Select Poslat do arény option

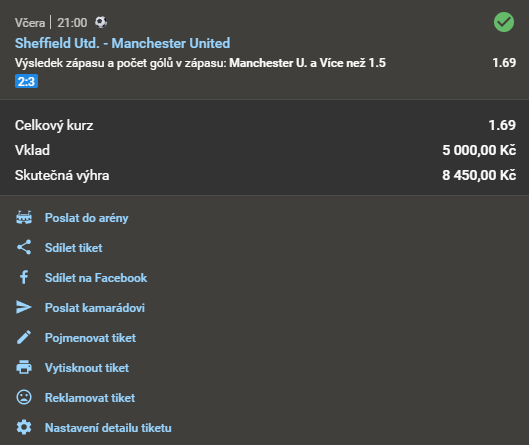[87, 218]
